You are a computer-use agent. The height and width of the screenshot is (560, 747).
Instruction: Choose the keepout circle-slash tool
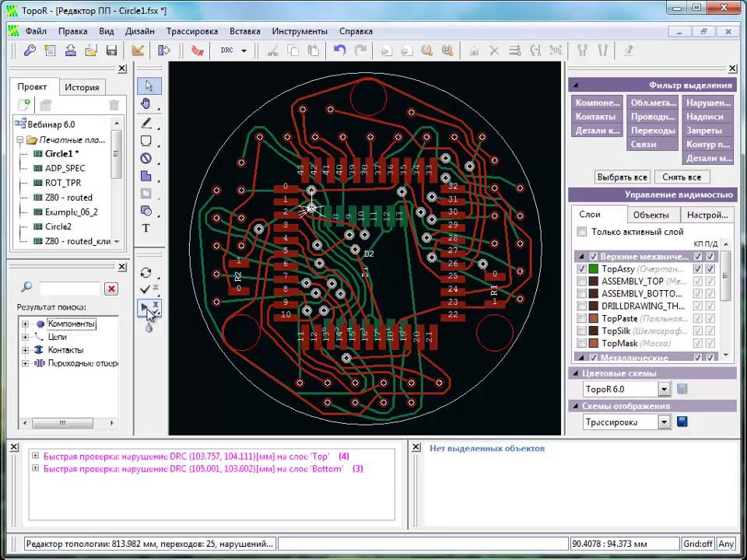pos(146,159)
